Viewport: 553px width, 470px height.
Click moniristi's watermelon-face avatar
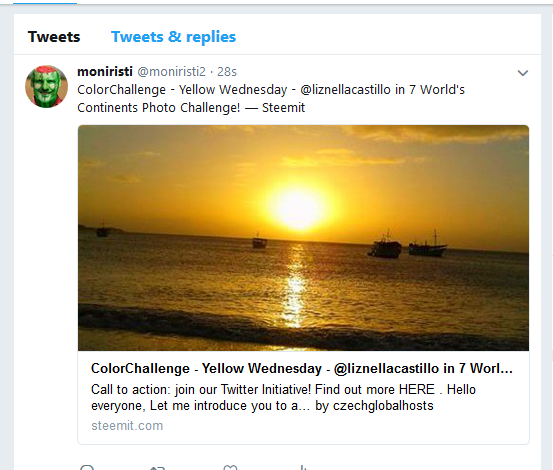coord(46,86)
